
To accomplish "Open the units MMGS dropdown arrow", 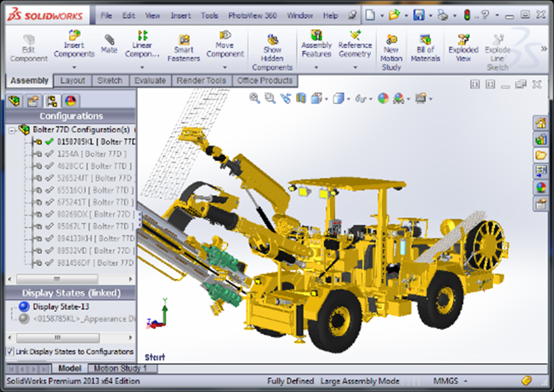I will pyautogui.click(x=466, y=381).
